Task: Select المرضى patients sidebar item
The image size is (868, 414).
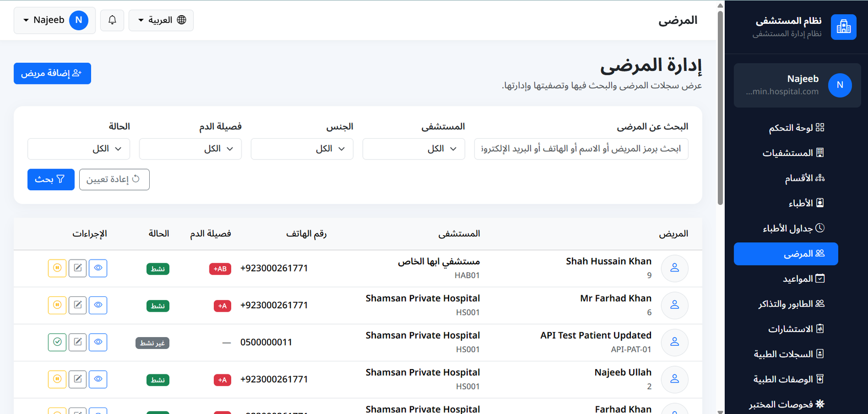Action: coord(786,254)
